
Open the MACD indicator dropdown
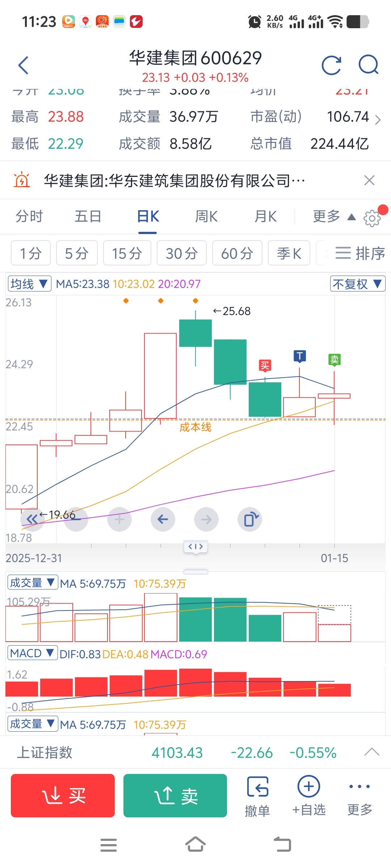32,653
